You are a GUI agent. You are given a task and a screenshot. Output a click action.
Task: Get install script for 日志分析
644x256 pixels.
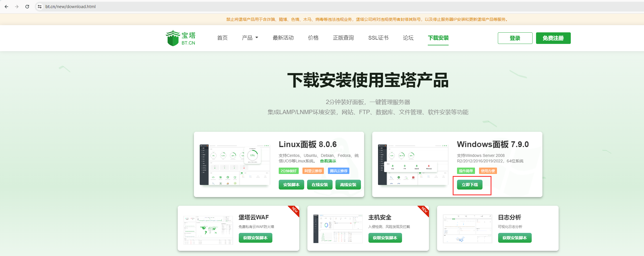515,238
